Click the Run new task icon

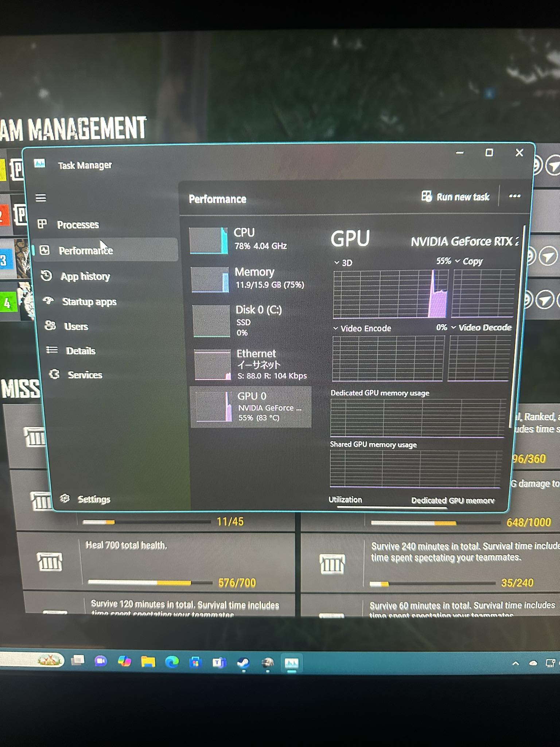tap(427, 196)
